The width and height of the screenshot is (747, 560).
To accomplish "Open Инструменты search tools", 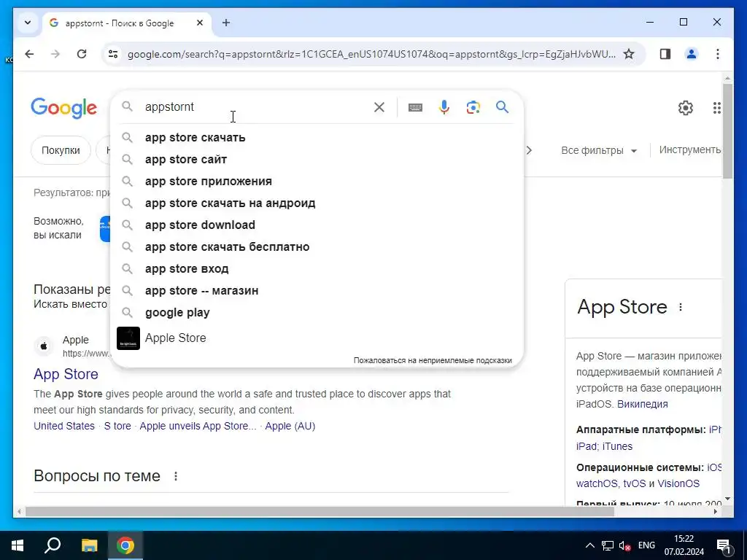I will [x=690, y=150].
